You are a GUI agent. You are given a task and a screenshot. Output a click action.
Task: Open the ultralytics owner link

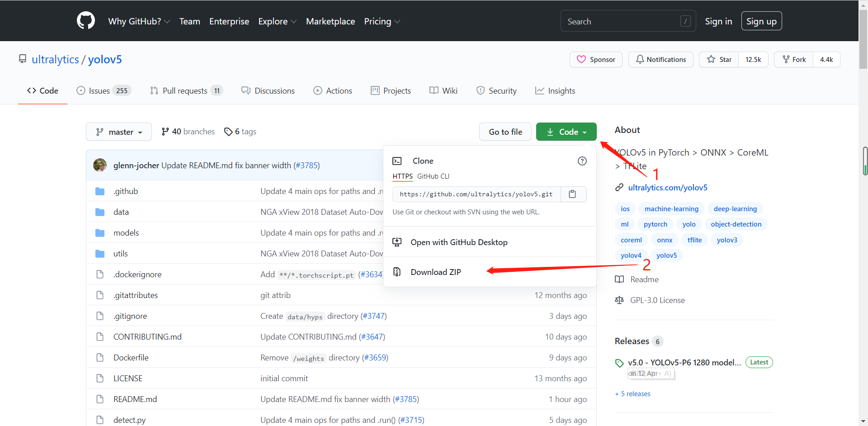click(x=55, y=59)
